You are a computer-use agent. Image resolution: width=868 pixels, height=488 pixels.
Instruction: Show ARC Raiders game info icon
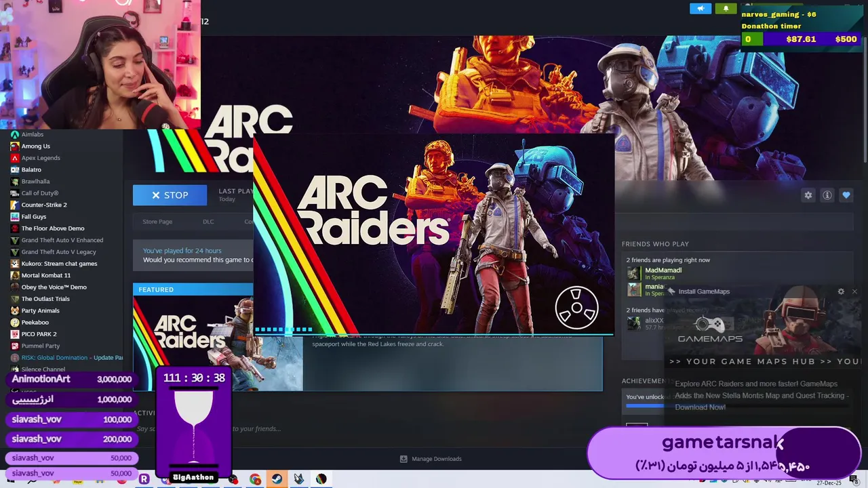point(827,195)
